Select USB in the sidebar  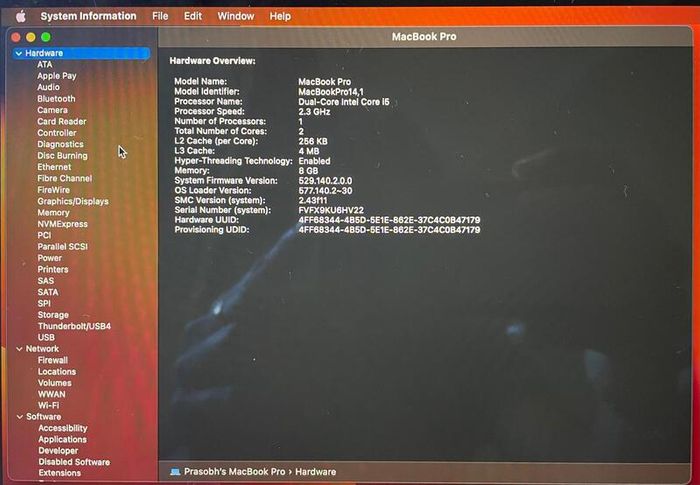(x=46, y=338)
